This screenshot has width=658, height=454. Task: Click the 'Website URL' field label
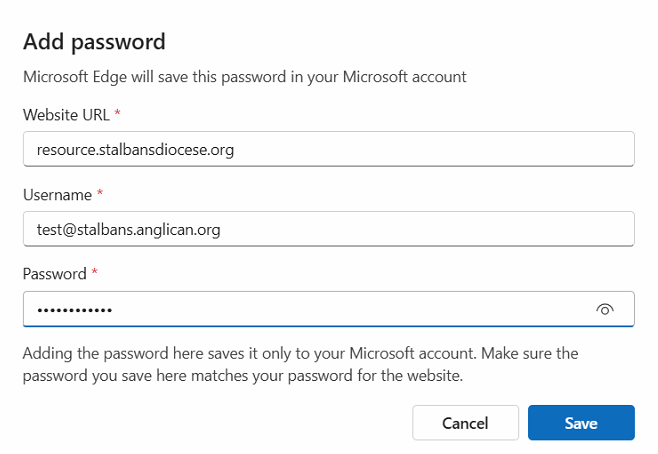tap(66, 115)
